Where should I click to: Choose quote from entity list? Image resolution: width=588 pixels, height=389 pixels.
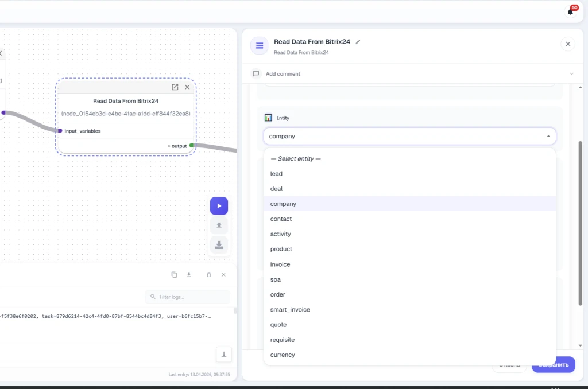[409, 325]
